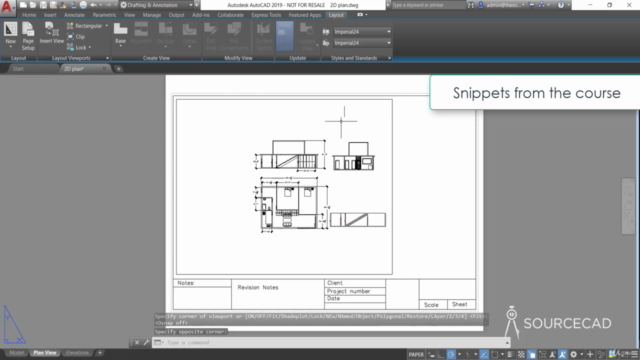Open Page Setup from the Layout panel

click(x=28, y=36)
